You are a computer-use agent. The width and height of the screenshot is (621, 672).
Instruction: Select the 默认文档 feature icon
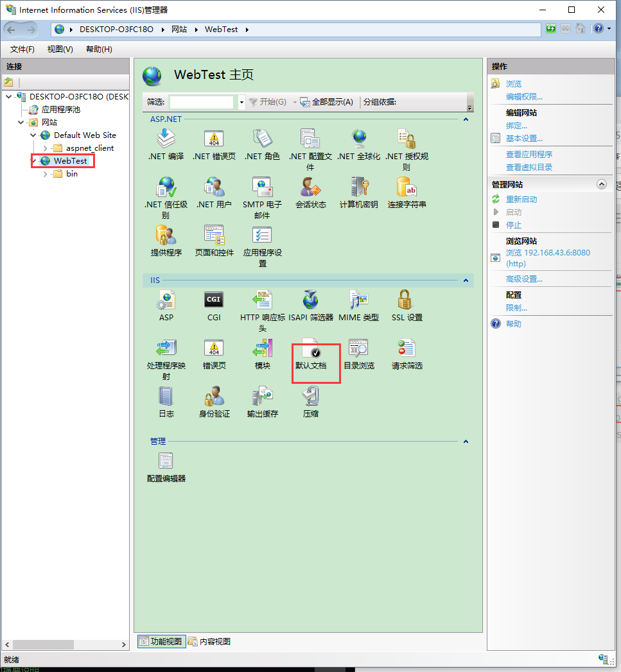(x=311, y=354)
